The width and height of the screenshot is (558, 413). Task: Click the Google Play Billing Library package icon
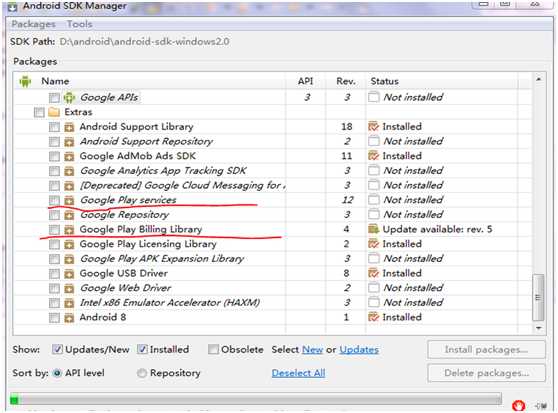point(69,230)
